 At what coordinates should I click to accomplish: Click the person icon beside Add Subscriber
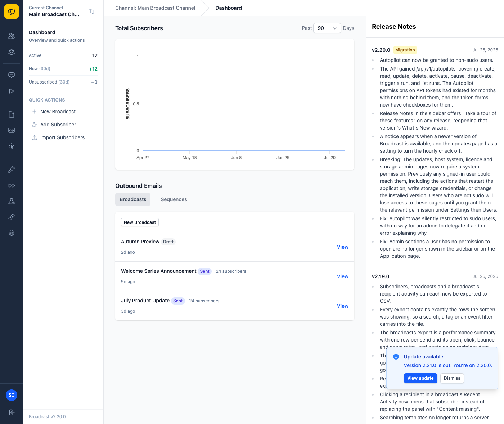point(35,125)
